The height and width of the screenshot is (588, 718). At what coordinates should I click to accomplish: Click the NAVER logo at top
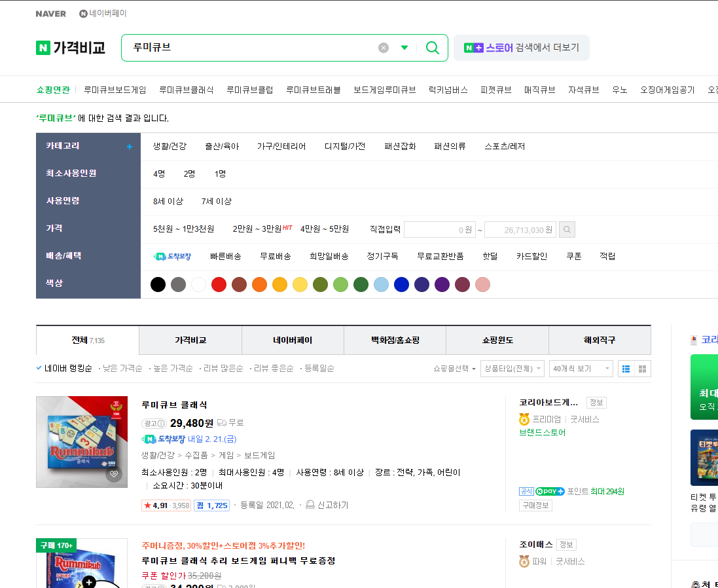pyautogui.click(x=51, y=14)
